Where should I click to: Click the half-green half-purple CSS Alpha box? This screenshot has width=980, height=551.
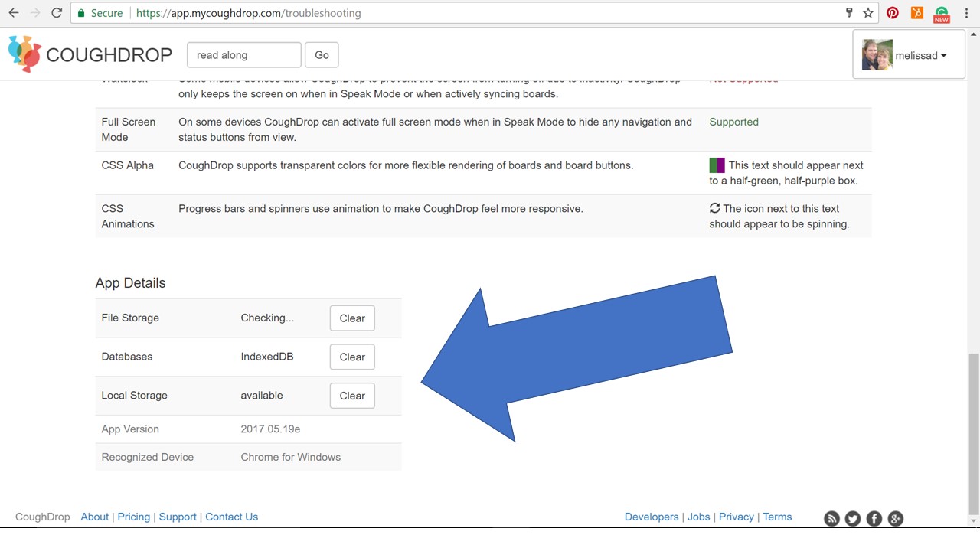click(x=717, y=165)
